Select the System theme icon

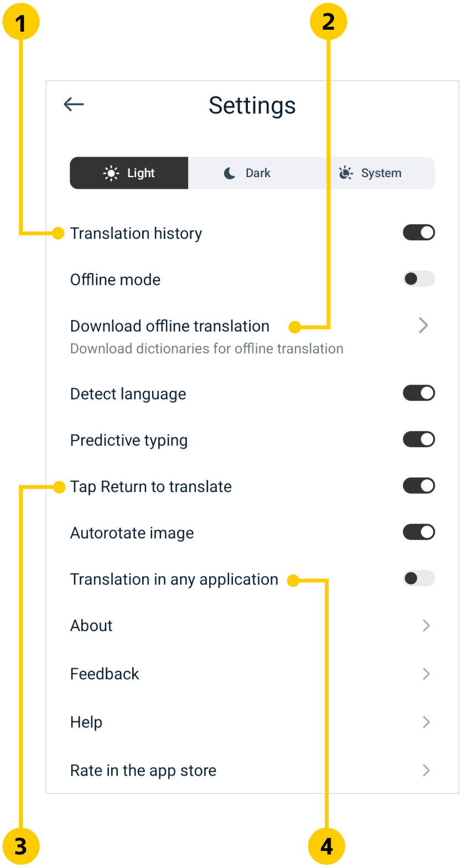coord(346,173)
